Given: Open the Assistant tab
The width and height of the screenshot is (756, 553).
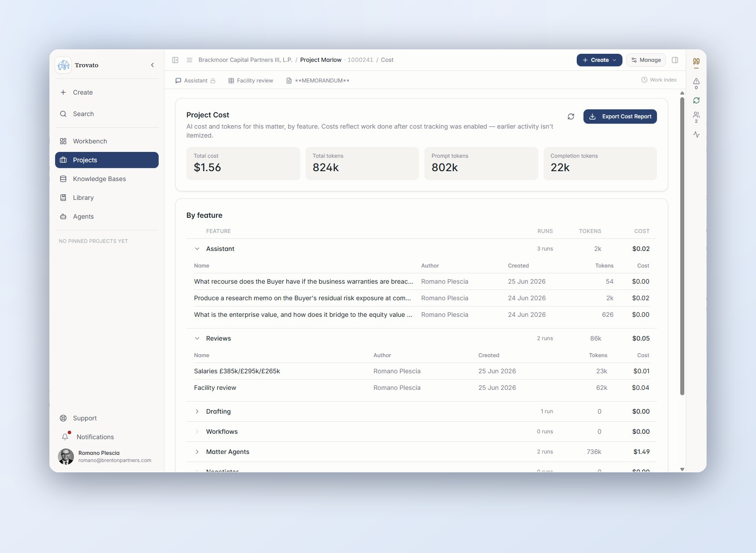Looking at the screenshot, I should tap(195, 81).
